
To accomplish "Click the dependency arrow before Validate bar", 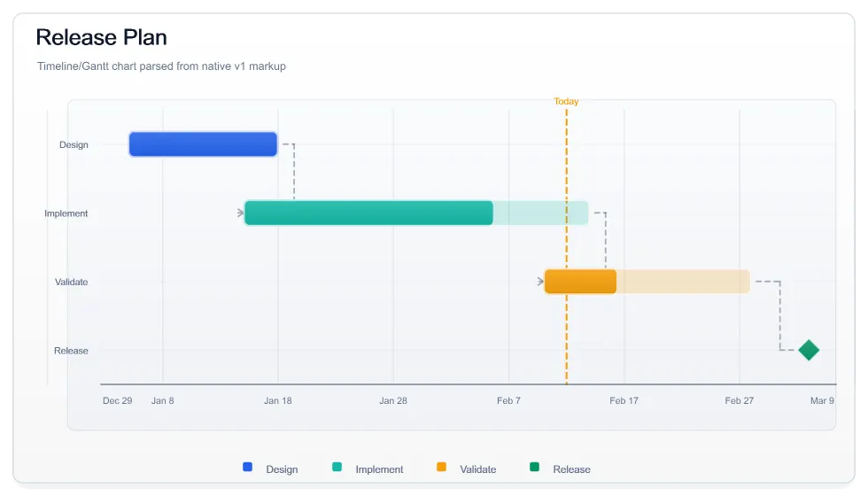I will coord(540,282).
